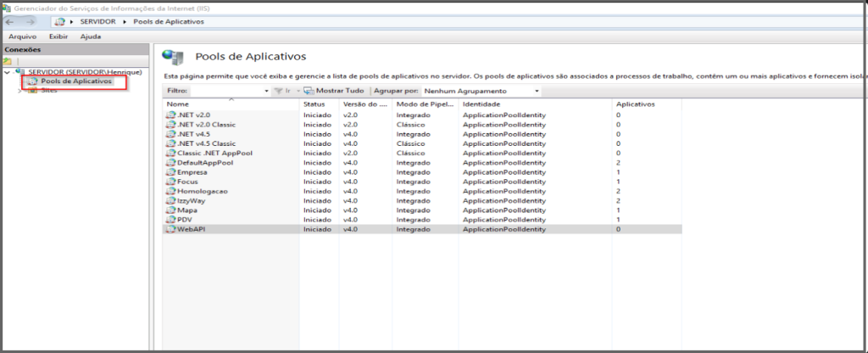Screen dimensions: 868x353
Task: Click the DefaultAppPool pool icon
Action: (170, 162)
